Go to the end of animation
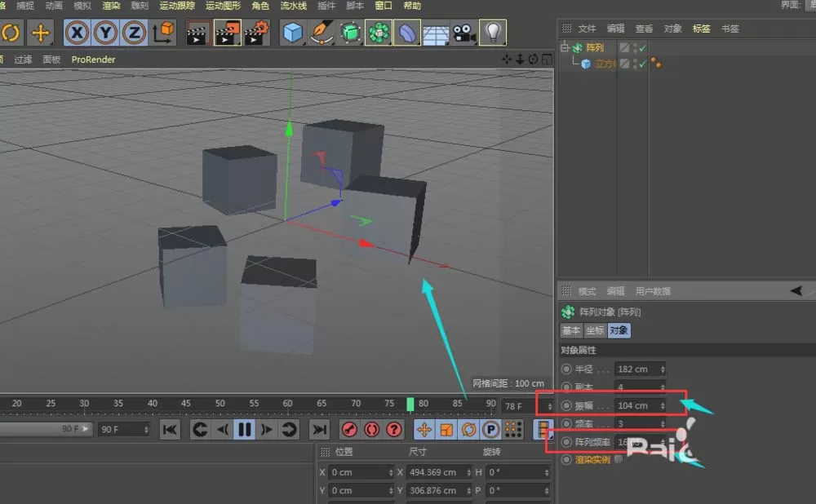This screenshot has height=504, width=816. pos(319,430)
